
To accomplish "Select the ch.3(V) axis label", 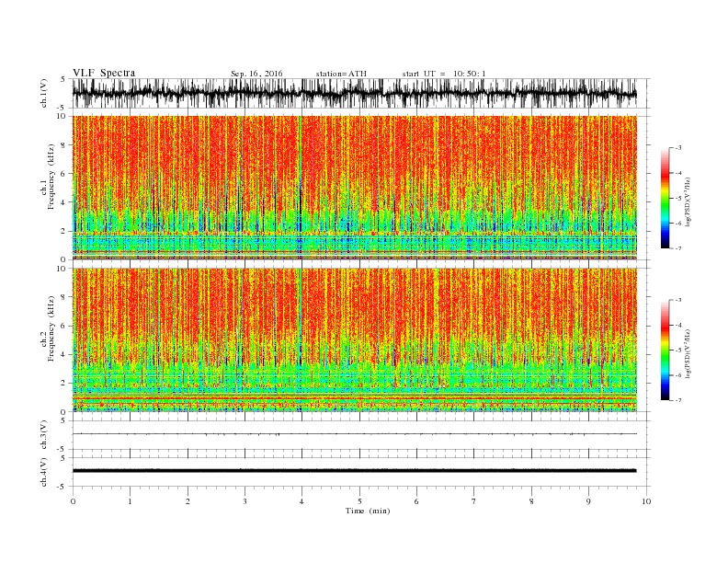I will click(44, 434).
